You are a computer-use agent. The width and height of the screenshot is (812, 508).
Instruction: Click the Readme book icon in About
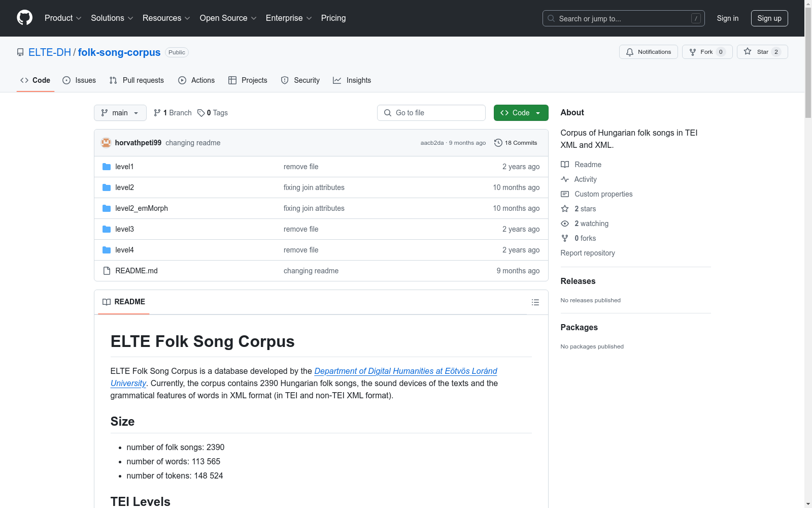pos(565,165)
